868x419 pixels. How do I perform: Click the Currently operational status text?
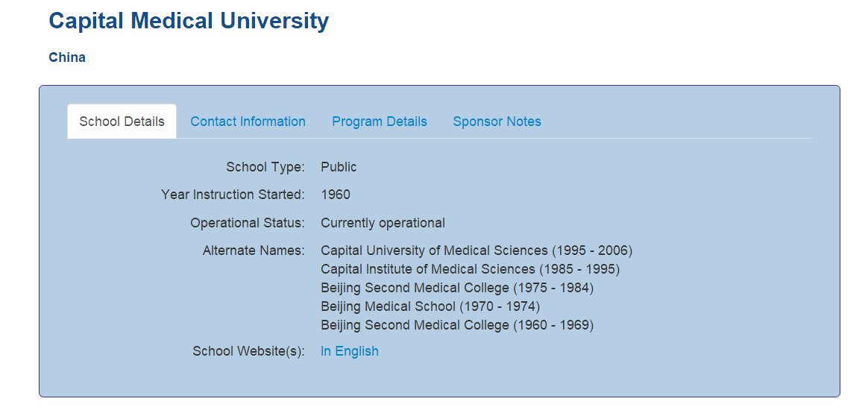click(x=383, y=223)
